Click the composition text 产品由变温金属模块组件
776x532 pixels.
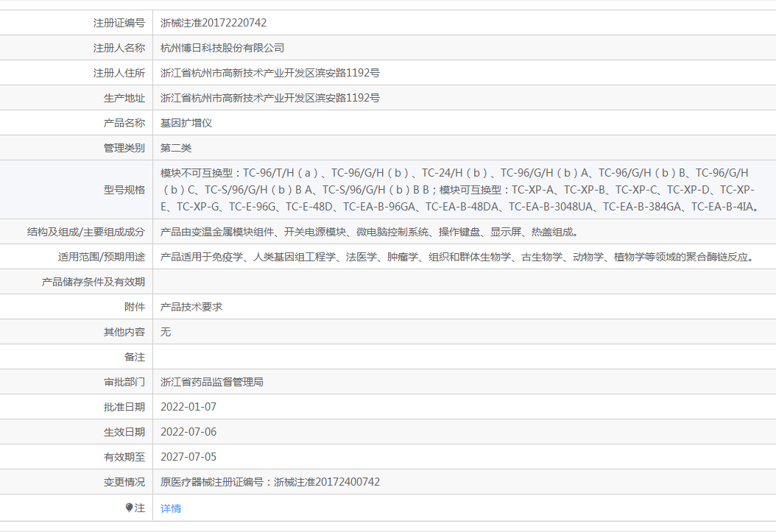(370, 232)
